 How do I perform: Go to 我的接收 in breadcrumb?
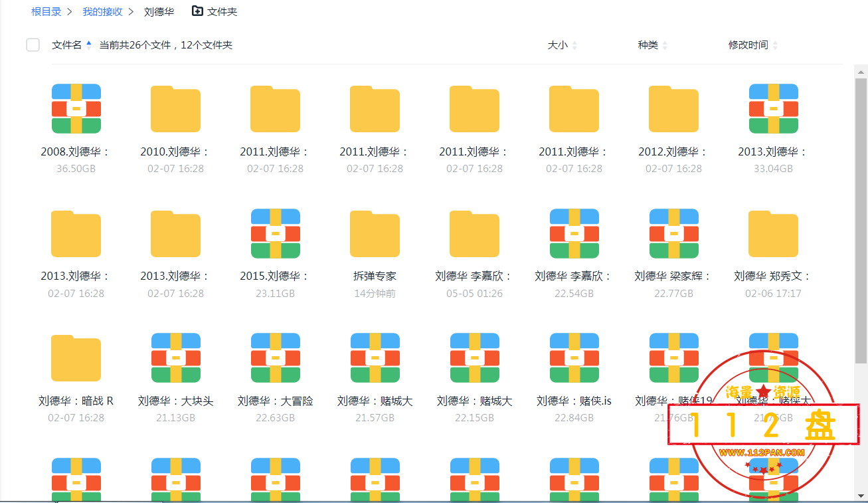102,11
